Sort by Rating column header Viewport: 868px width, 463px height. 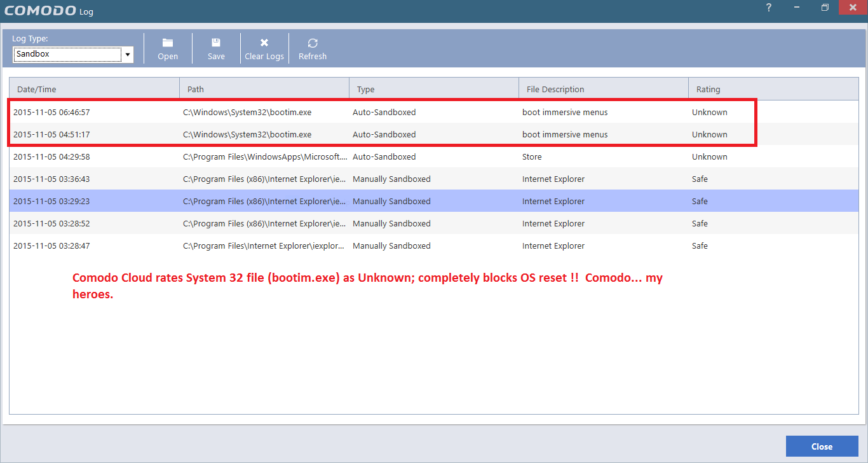[773, 89]
